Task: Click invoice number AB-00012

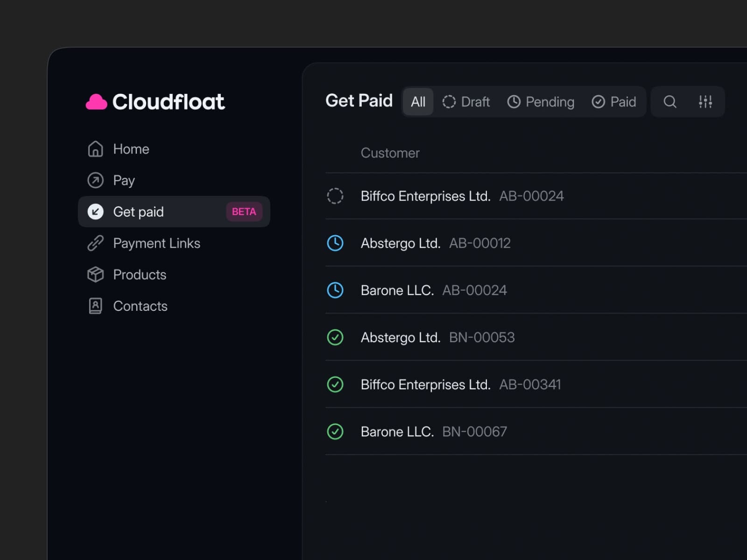Action: tap(479, 243)
